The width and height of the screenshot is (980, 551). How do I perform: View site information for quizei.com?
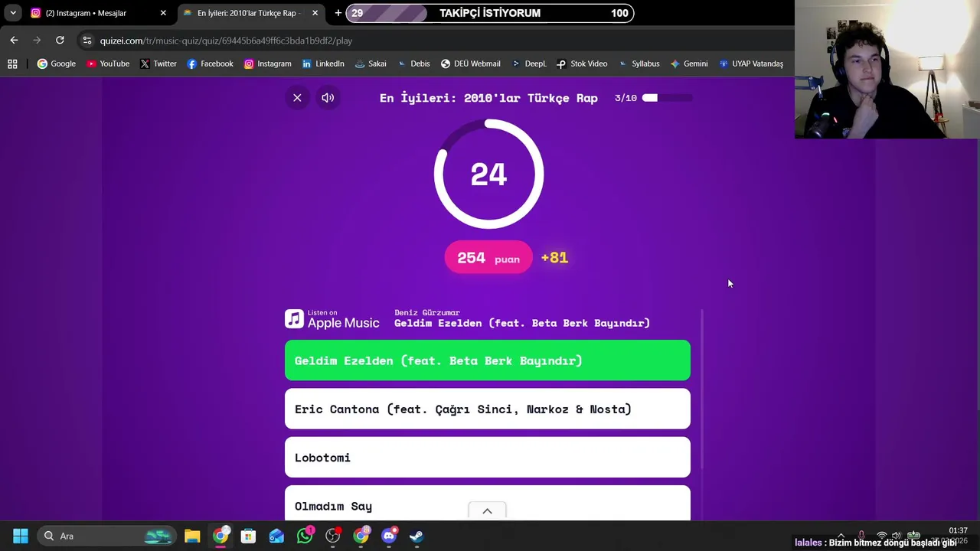click(x=87, y=41)
